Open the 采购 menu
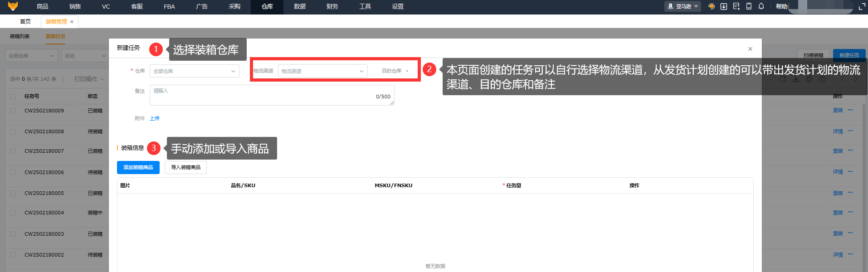This screenshot has height=272, width=868. 234,6
